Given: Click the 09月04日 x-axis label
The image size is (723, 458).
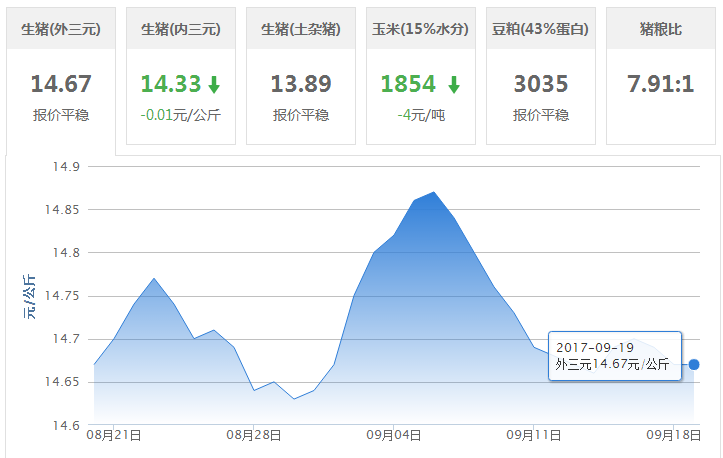Looking at the screenshot, I should pyautogui.click(x=394, y=436).
